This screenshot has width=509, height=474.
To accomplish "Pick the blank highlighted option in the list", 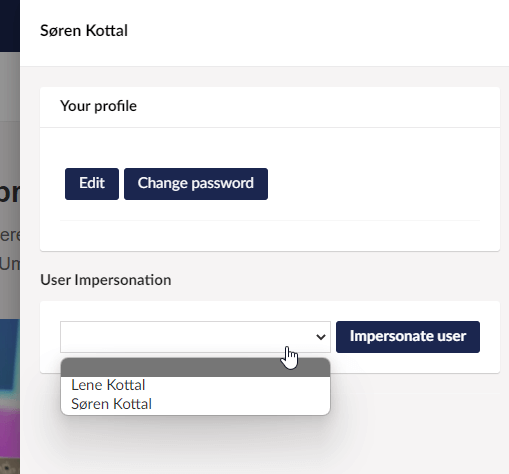I will pyautogui.click(x=195, y=367).
